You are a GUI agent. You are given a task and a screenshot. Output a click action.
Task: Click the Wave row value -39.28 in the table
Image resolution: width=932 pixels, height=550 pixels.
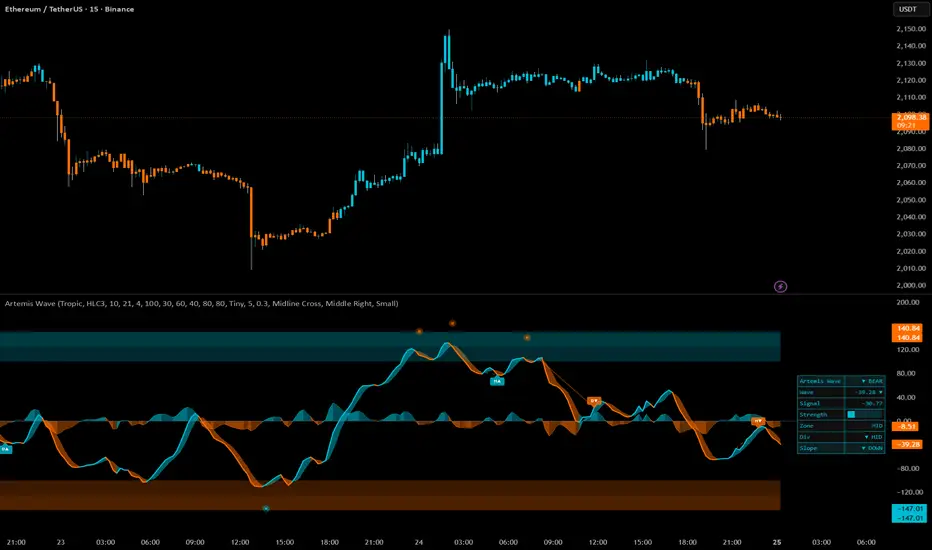pos(864,392)
